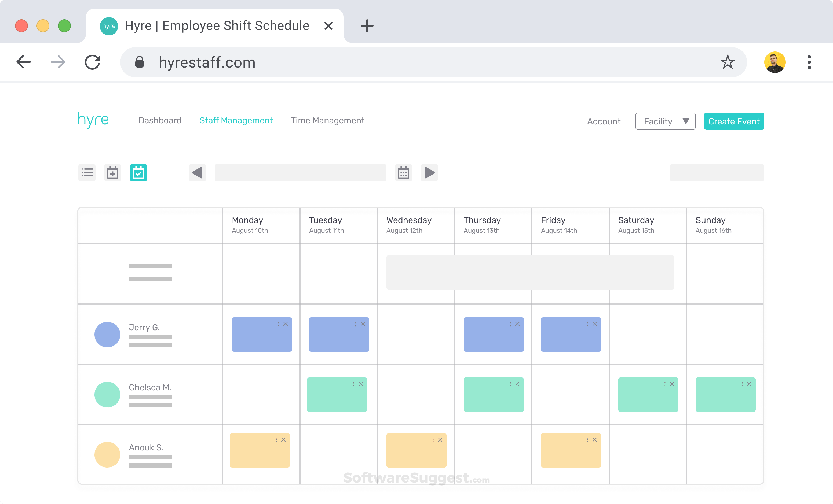Open the date picker calendar icon
833x504 pixels.
(x=403, y=173)
